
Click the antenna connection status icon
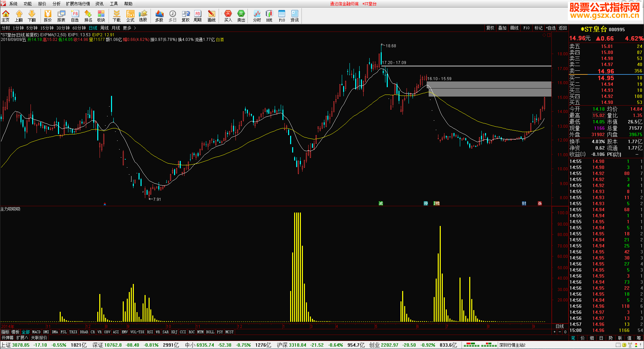coord(630,345)
